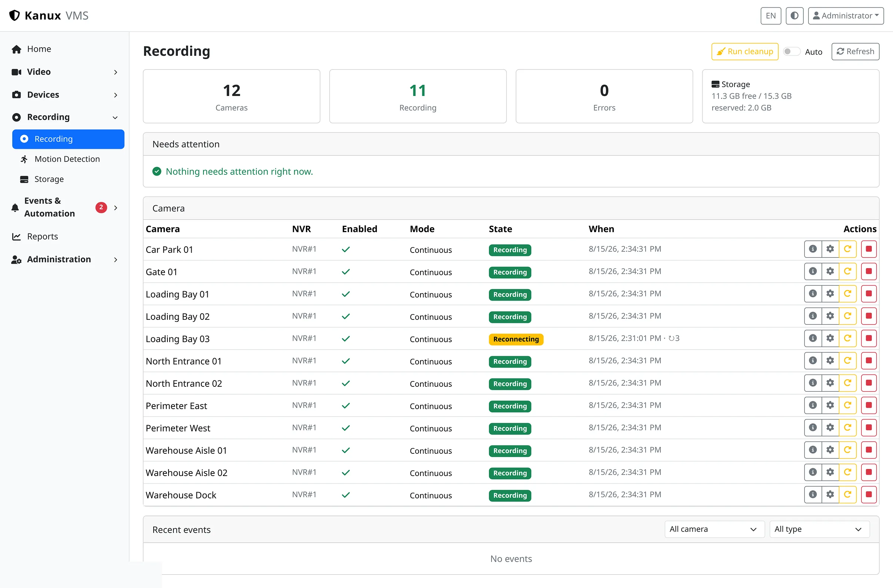Image resolution: width=893 pixels, height=588 pixels.
Task: Open Reports in sidebar
Action: tap(64, 237)
